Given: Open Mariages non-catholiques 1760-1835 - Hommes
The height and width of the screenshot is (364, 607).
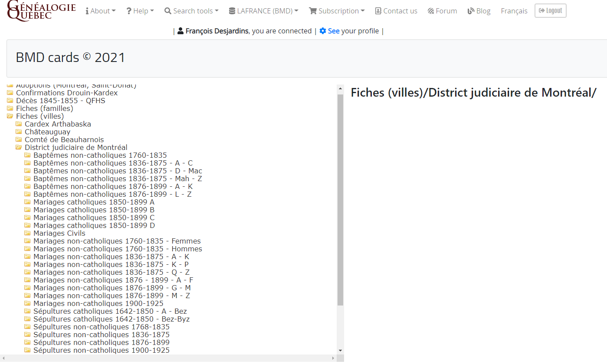Looking at the screenshot, I should click(x=118, y=249).
